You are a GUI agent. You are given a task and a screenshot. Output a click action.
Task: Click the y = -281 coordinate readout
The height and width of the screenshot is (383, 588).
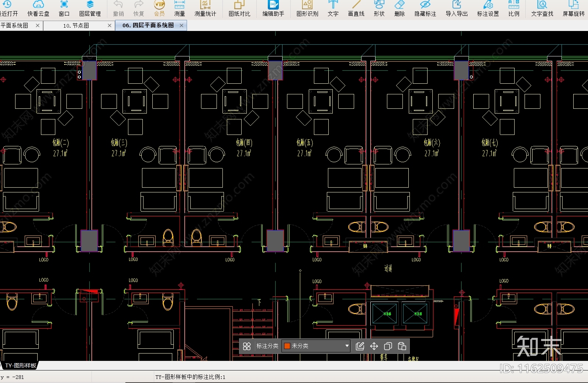[x=12, y=377]
